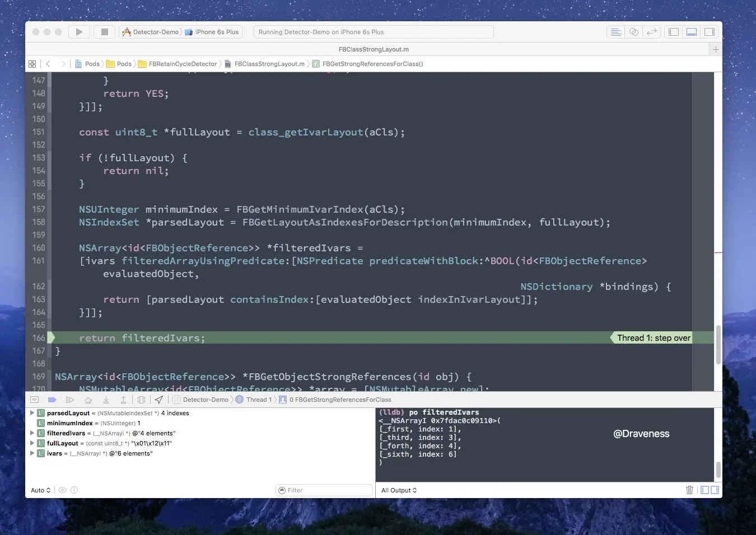Viewport: 756px width, 535px height.
Task: Continue program execution in debug bar
Action: pyautogui.click(x=70, y=400)
